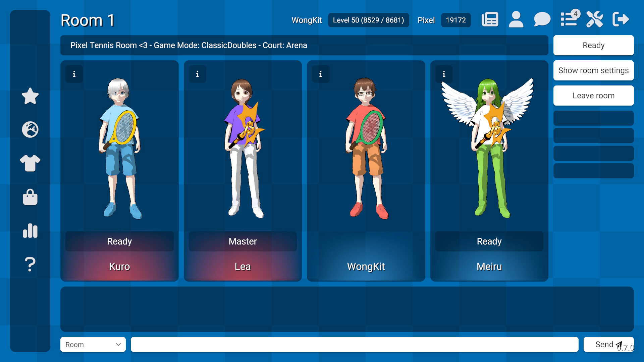
Task: Select the globe world icon
Action: pos(30,130)
